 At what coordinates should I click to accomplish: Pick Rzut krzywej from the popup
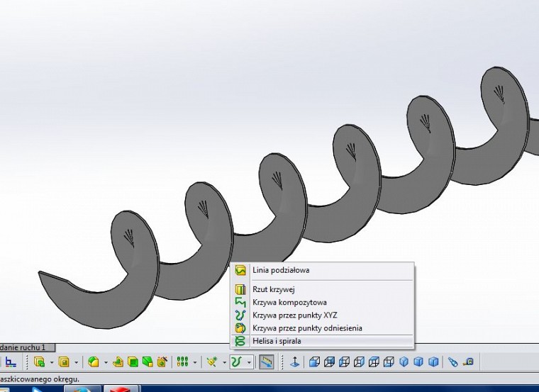(323, 289)
